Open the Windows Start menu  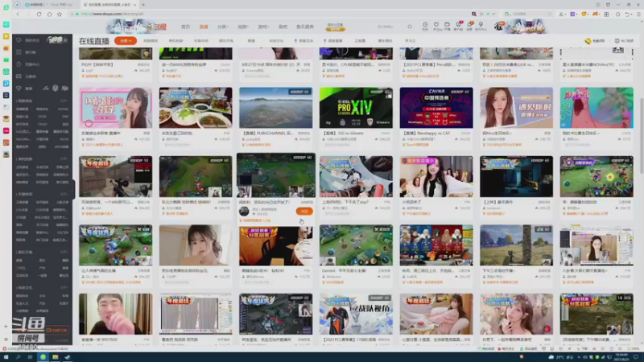6,357
